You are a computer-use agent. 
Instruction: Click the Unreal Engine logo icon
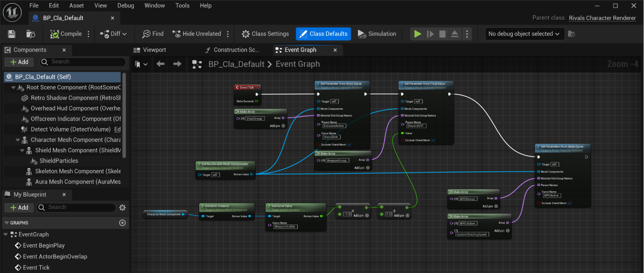(x=12, y=12)
